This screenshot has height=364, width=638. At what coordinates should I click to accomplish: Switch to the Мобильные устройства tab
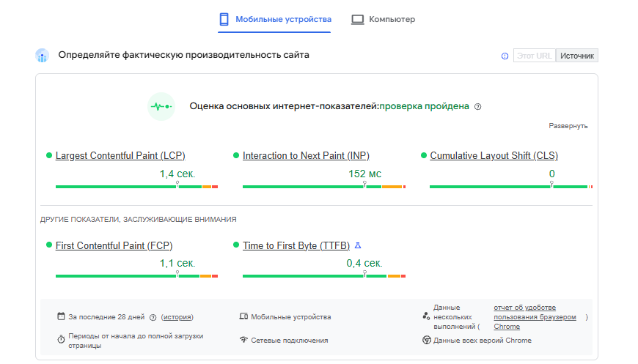[x=275, y=19]
